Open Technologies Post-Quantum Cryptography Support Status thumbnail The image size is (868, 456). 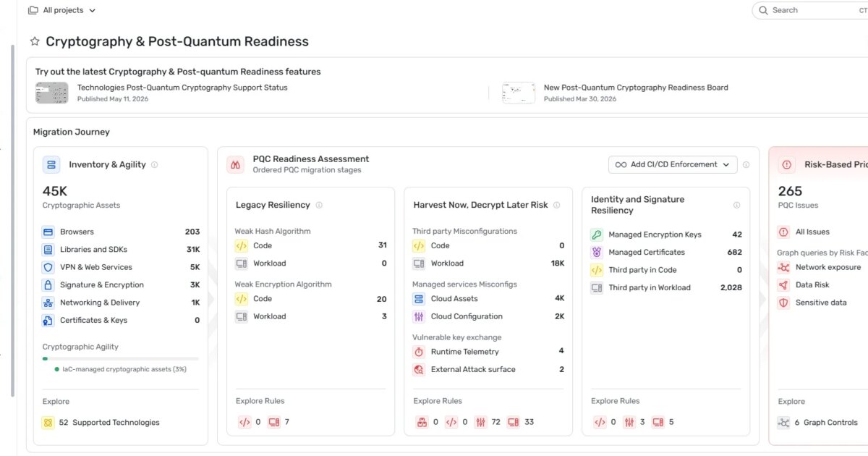pos(51,93)
